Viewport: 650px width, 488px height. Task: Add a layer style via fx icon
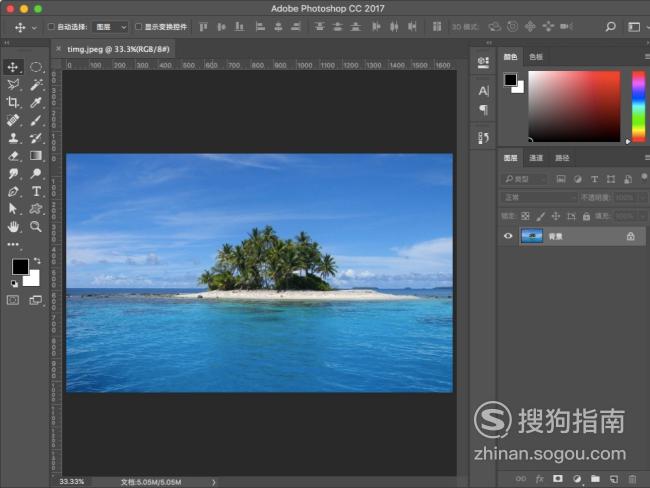coord(539,479)
